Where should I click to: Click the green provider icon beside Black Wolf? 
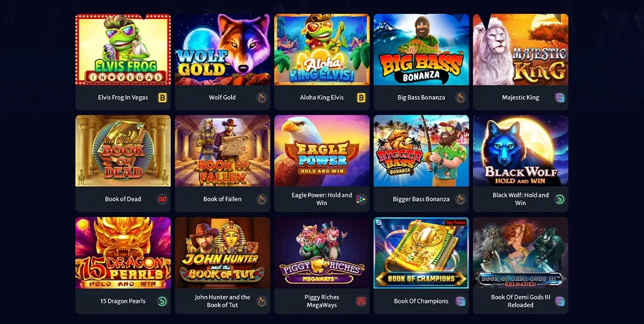point(560,199)
